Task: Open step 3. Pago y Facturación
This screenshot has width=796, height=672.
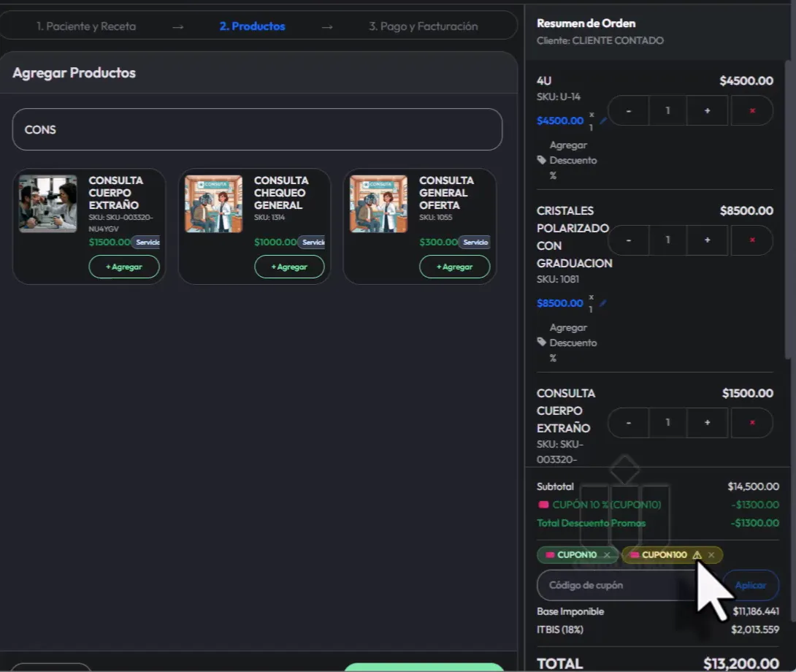Action: (424, 26)
